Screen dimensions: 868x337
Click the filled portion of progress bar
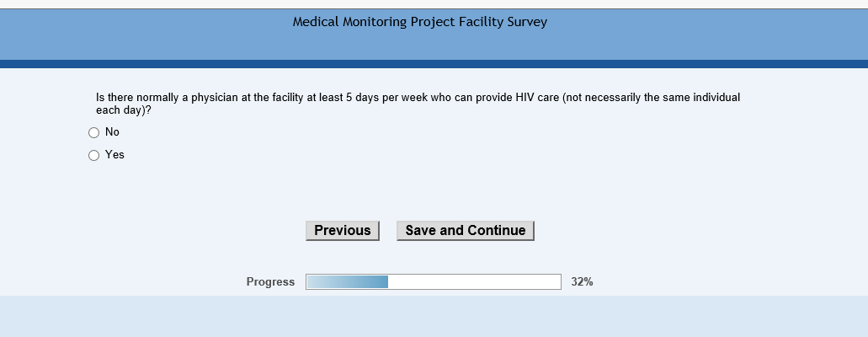[347, 282]
